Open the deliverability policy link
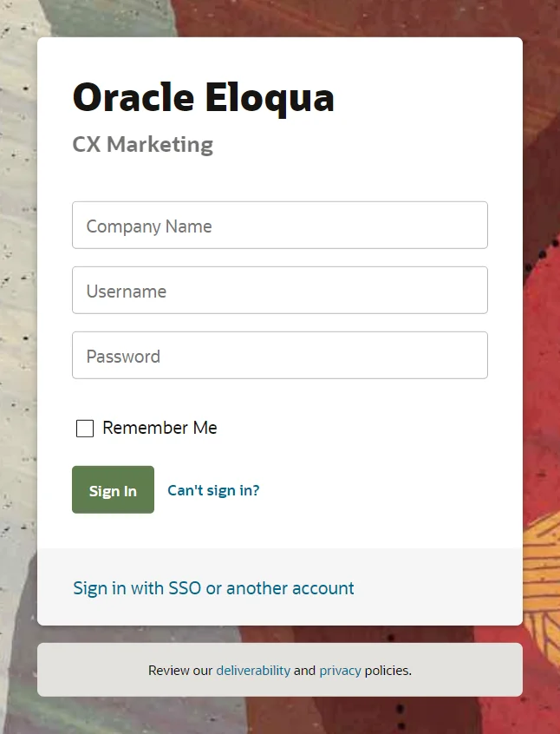This screenshot has width=560, height=734. [253, 671]
